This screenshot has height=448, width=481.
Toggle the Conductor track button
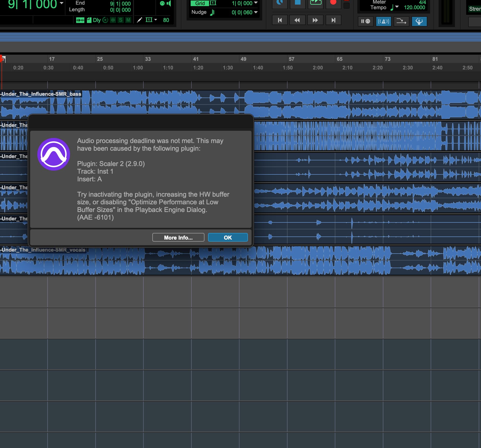[419, 21]
